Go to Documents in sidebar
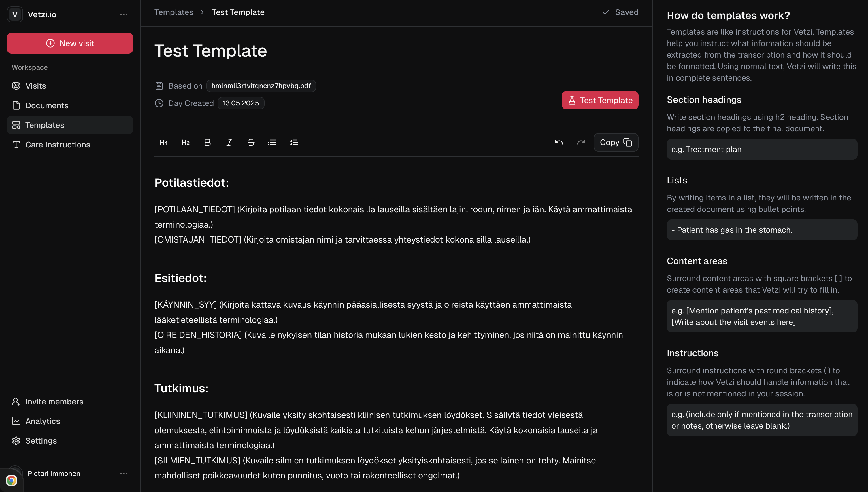The width and height of the screenshot is (868, 492). [x=47, y=105]
